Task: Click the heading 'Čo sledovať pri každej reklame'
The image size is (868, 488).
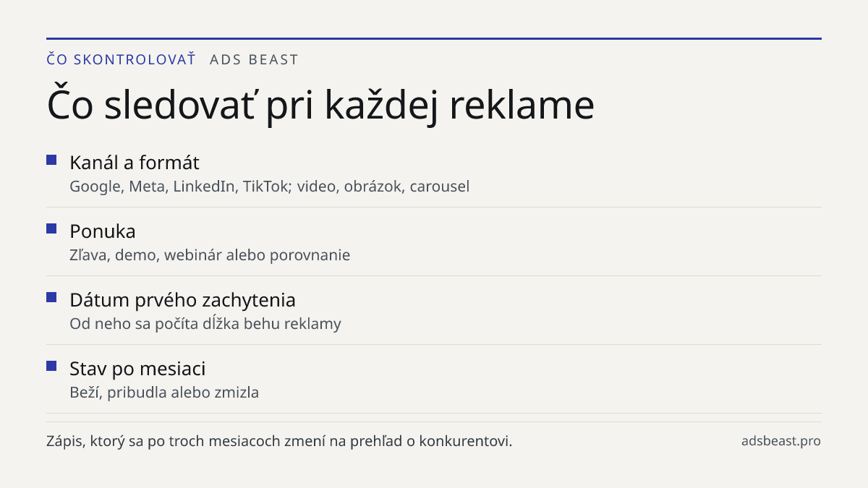Action: coord(320,106)
